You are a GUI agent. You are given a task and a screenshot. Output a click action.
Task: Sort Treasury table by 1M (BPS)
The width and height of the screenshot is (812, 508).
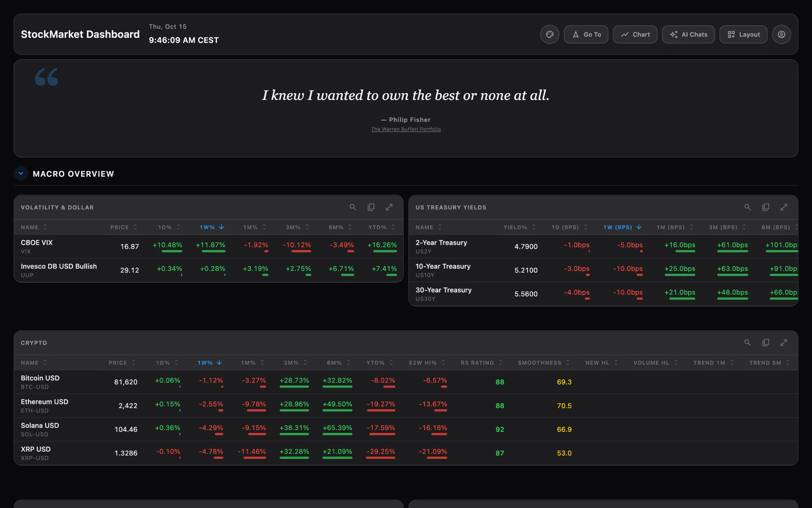(675, 227)
